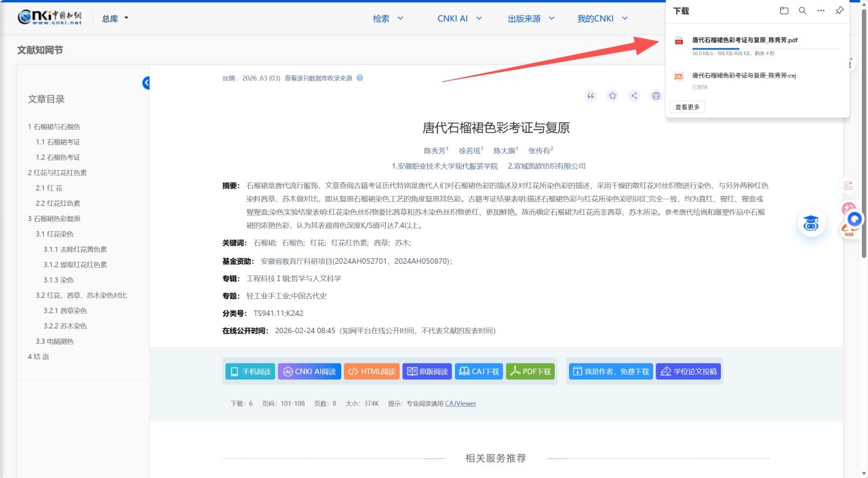The height and width of the screenshot is (478, 868).
Task: Click 我是作者，免费下载 button
Action: pos(611,371)
